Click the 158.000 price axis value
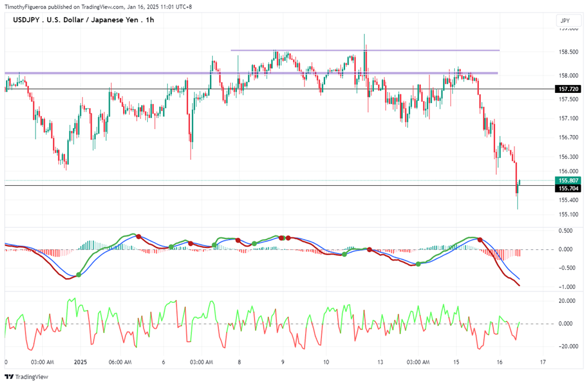588x385 pixels. 569,75
